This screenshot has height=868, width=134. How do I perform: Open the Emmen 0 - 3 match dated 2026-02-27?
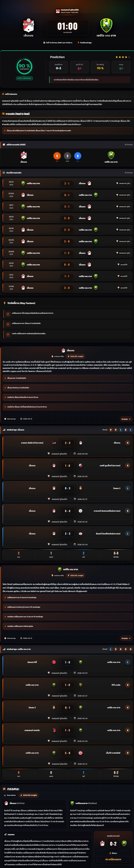coord(67,492)
